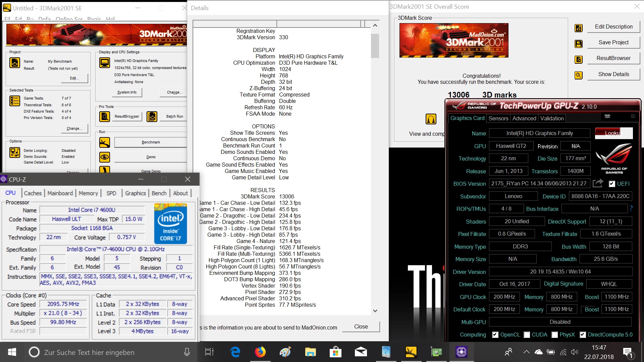Switch to GPU-Z via taskbar graphics card icon
Viewport: 644px width, 362px height.
[x=436, y=352]
